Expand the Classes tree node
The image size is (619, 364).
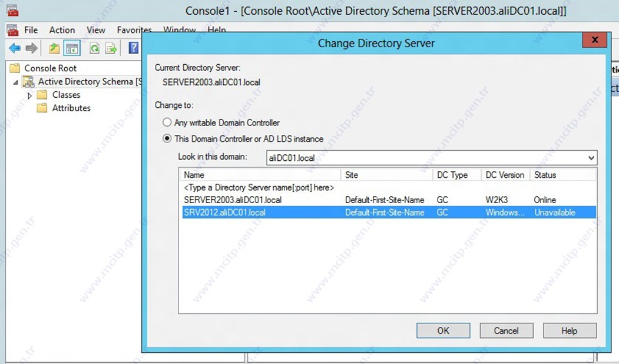pos(29,95)
